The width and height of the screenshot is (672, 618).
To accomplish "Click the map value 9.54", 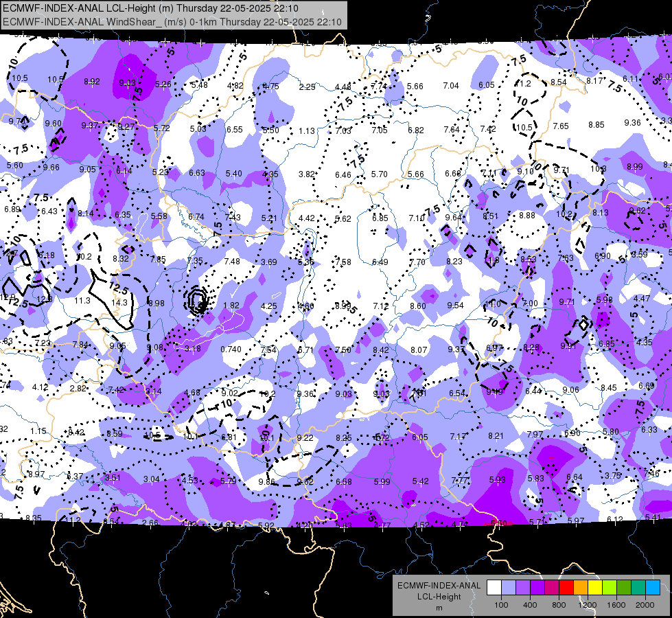I will pos(456,305).
